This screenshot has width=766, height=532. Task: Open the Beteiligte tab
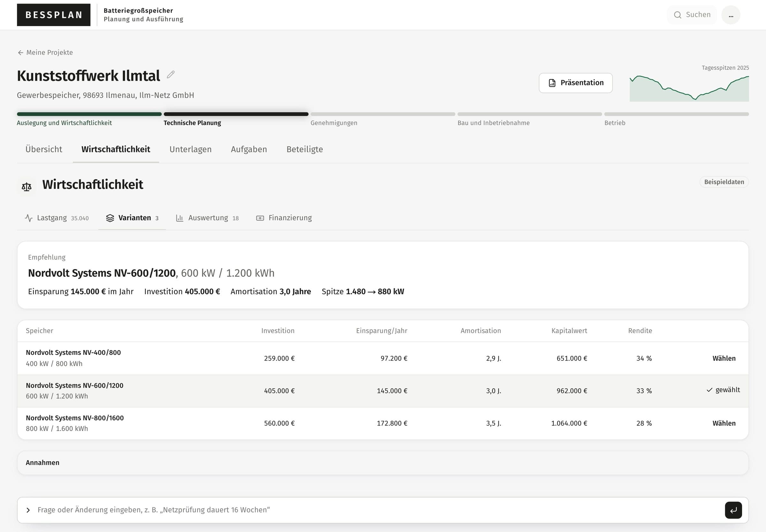pyautogui.click(x=305, y=149)
